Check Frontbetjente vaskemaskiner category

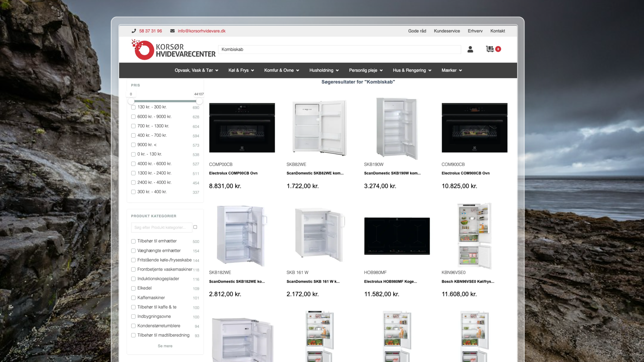click(x=133, y=269)
